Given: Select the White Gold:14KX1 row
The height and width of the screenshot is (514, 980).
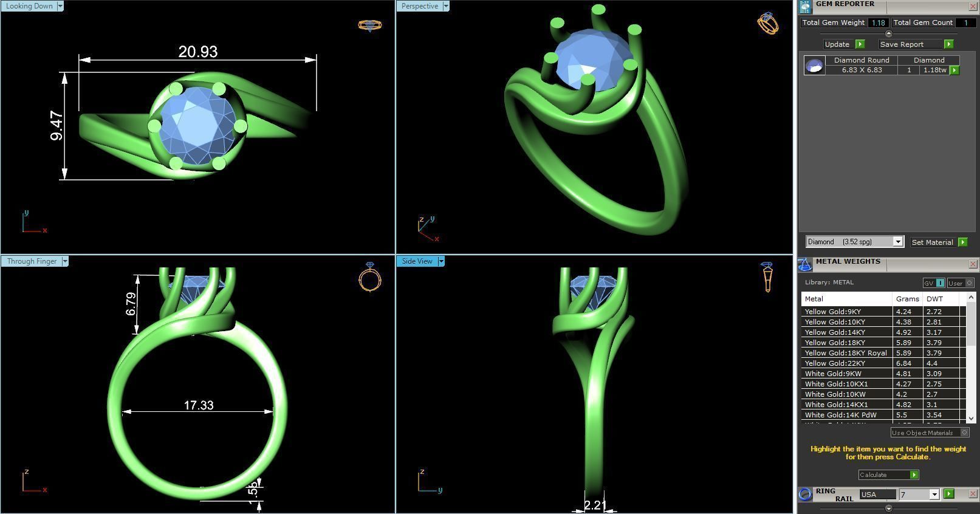Looking at the screenshot, I should 883,405.
